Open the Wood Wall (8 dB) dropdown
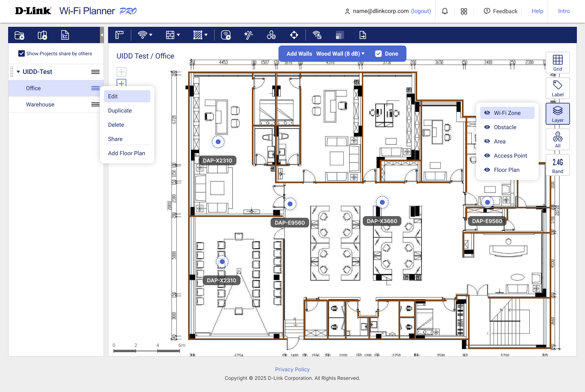585x392 pixels. point(340,54)
